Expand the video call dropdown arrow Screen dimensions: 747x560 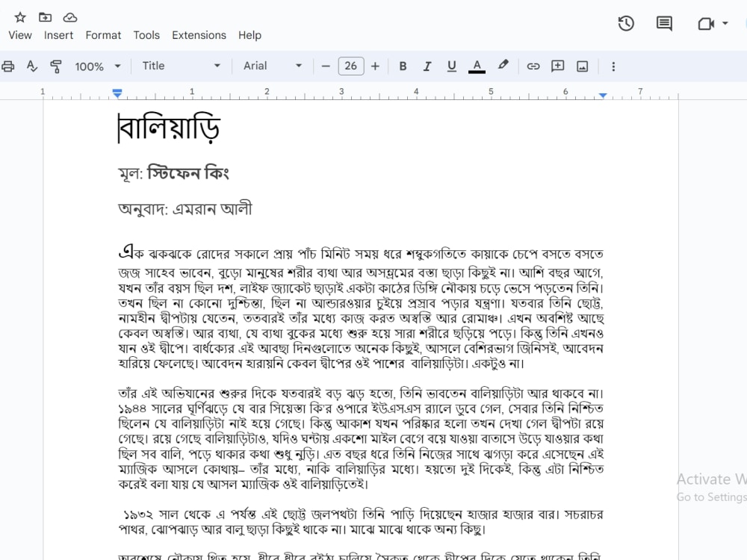tap(725, 23)
